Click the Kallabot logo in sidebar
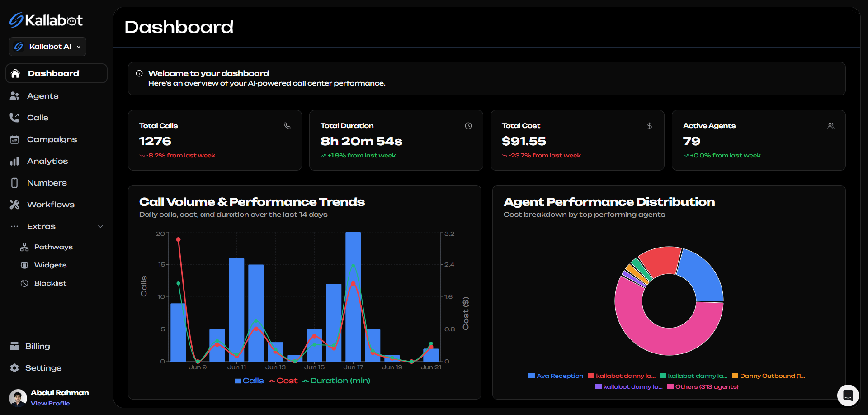This screenshot has height=415, width=868. click(46, 20)
